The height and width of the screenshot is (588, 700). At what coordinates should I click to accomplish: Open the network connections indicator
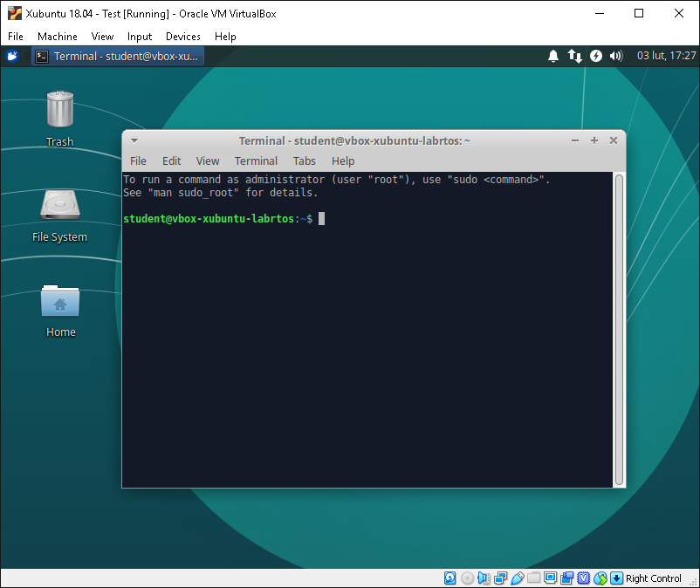(574, 56)
